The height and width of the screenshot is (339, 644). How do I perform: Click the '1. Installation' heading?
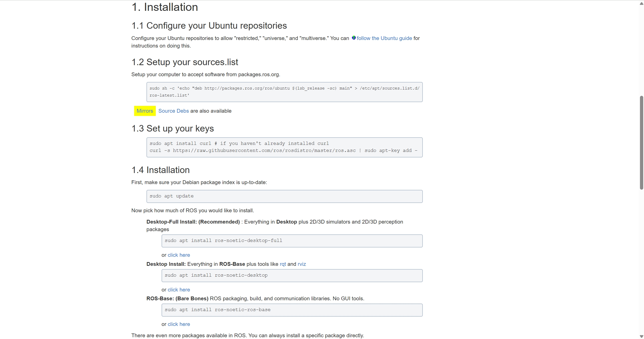[x=165, y=7]
